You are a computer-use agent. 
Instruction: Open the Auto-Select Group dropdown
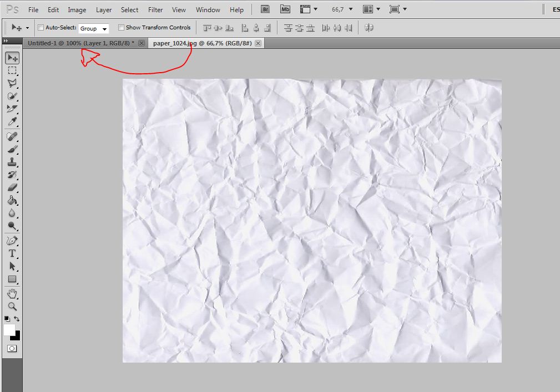click(94, 28)
